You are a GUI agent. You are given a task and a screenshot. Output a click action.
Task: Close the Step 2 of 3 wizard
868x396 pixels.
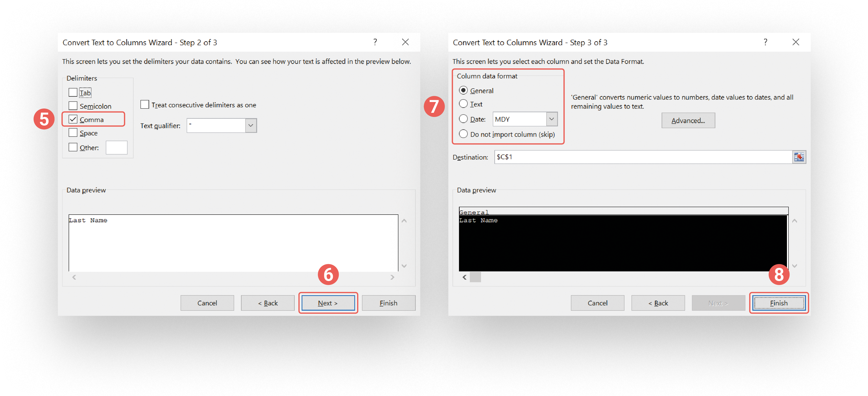pos(405,42)
